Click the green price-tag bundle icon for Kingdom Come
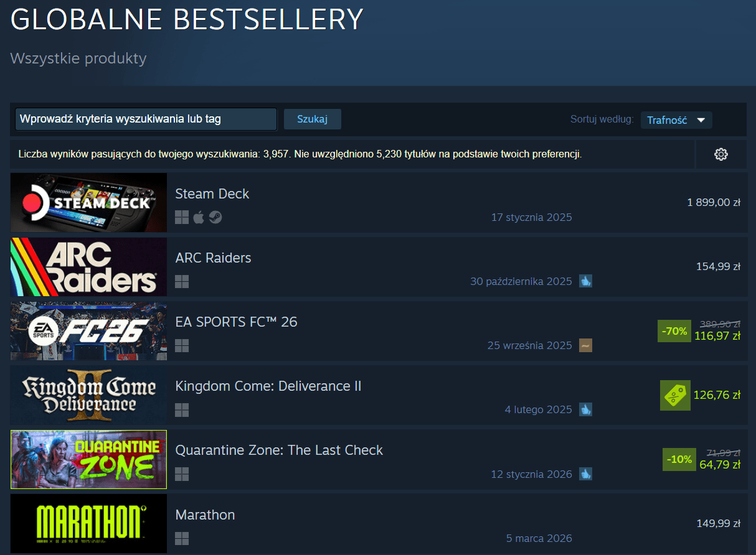The width and height of the screenshot is (756, 555). pyautogui.click(x=675, y=395)
